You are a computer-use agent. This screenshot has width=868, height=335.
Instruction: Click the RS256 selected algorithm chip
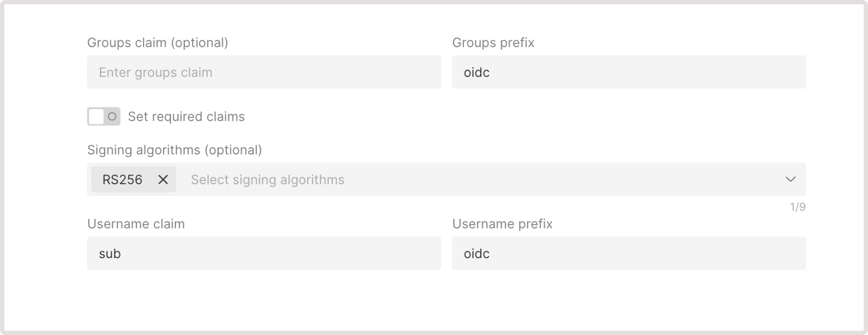tap(122, 180)
